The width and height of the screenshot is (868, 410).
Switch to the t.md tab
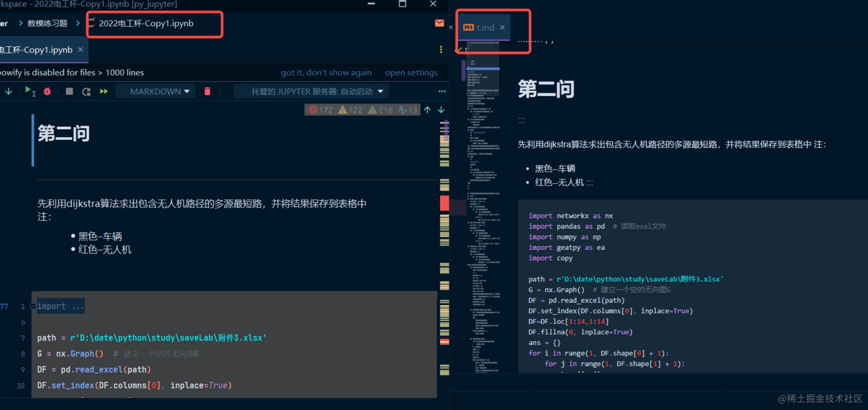[485, 27]
